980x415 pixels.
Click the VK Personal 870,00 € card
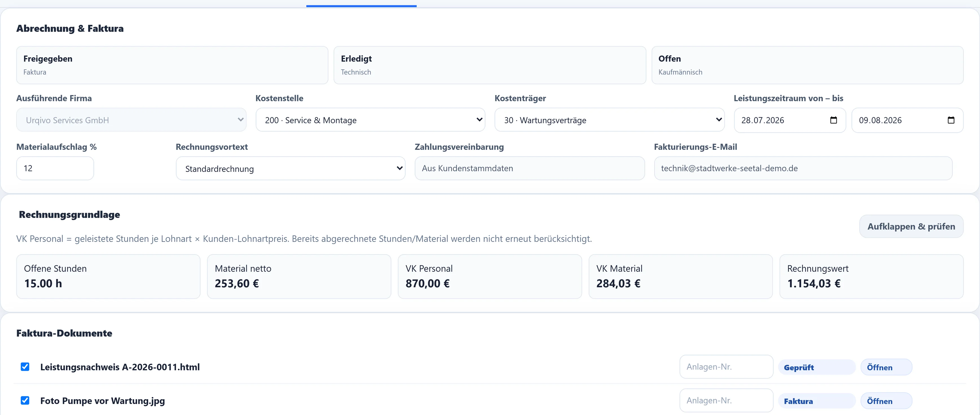[490, 276]
